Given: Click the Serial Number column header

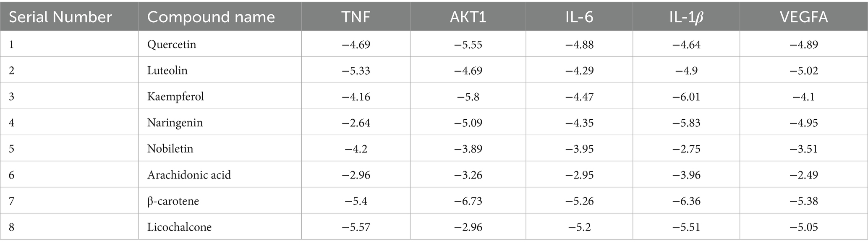Looking at the screenshot, I should [60, 17].
